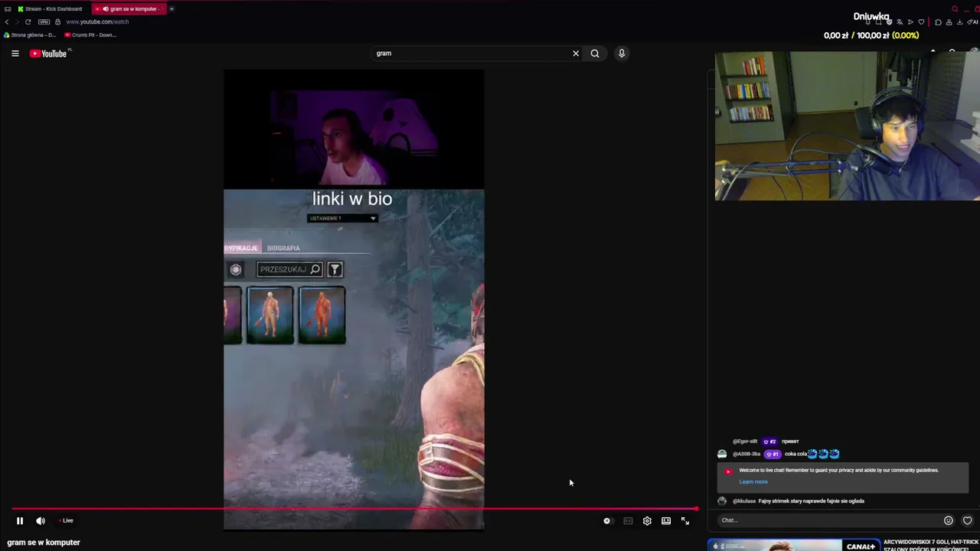Screen dimensions: 980x551
Task: Switch to the Stream - Kick Dashboard tab
Action: pos(50,9)
